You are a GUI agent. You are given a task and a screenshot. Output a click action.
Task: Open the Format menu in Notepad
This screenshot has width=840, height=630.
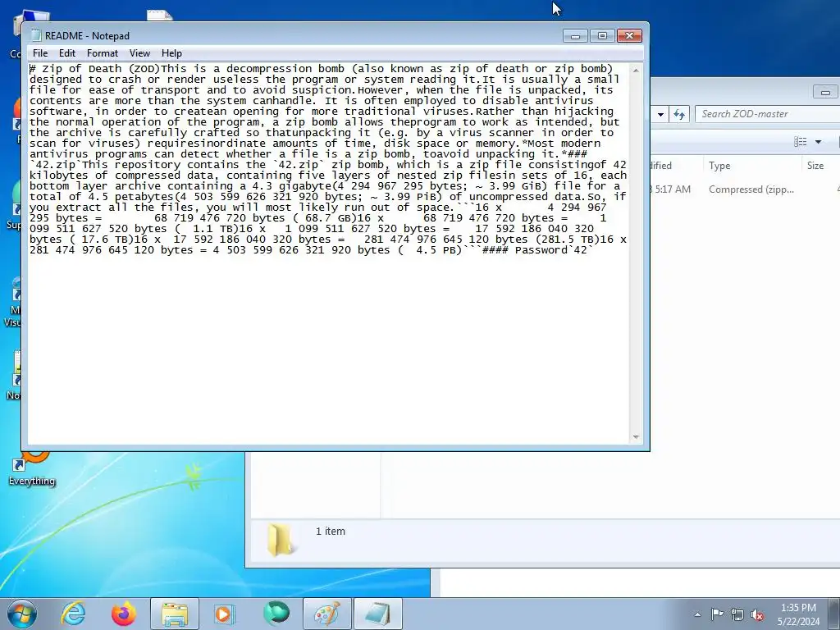[x=103, y=53]
